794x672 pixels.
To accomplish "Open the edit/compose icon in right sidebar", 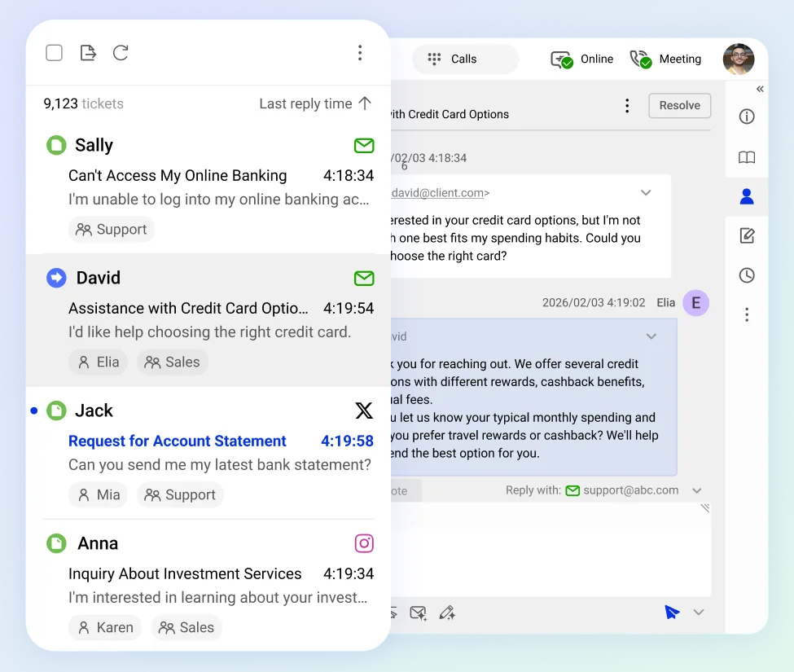I will pyautogui.click(x=747, y=235).
